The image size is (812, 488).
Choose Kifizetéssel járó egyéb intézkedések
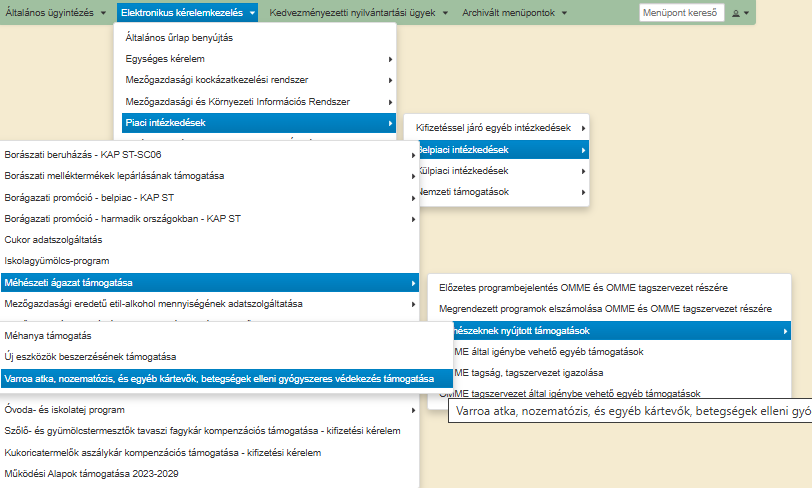[x=495, y=128]
